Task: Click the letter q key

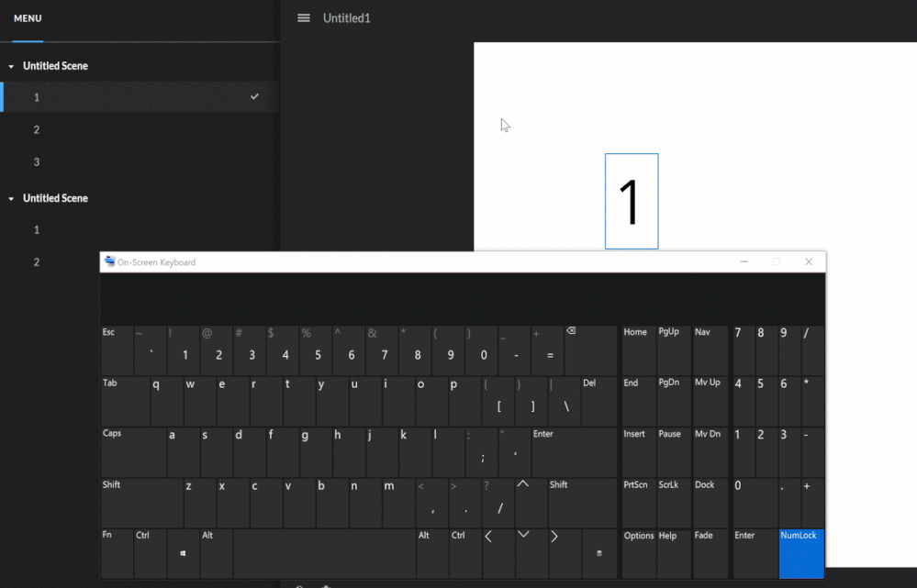Action: pyautogui.click(x=167, y=402)
